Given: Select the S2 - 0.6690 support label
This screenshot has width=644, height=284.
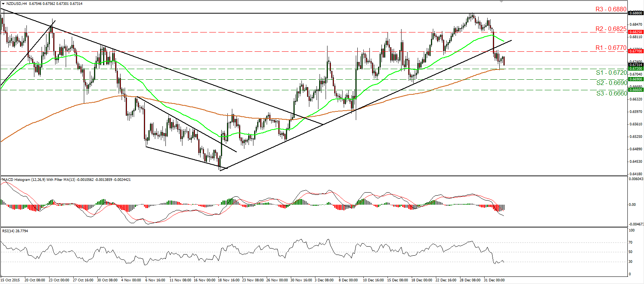Looking at the screenshot, I should point(612,83).
